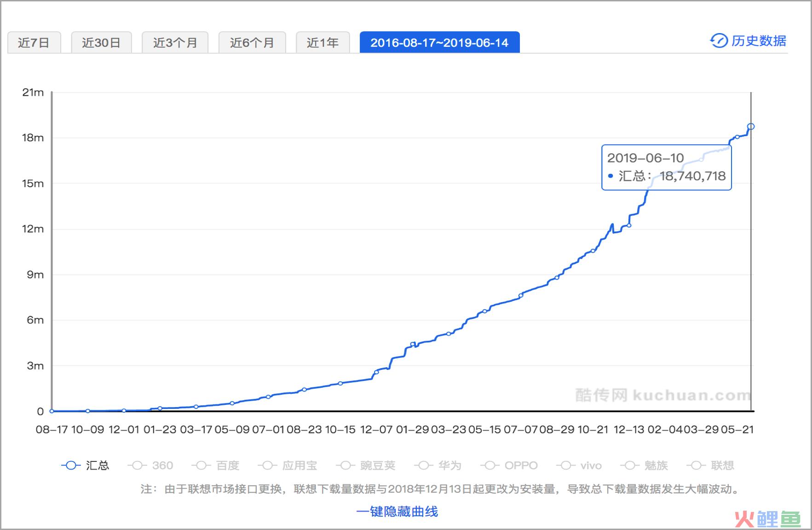Click the 12-13 x-axis date label
Image resolution: width=812 pixels, height=530 pixels.
(x=629, y=430)
